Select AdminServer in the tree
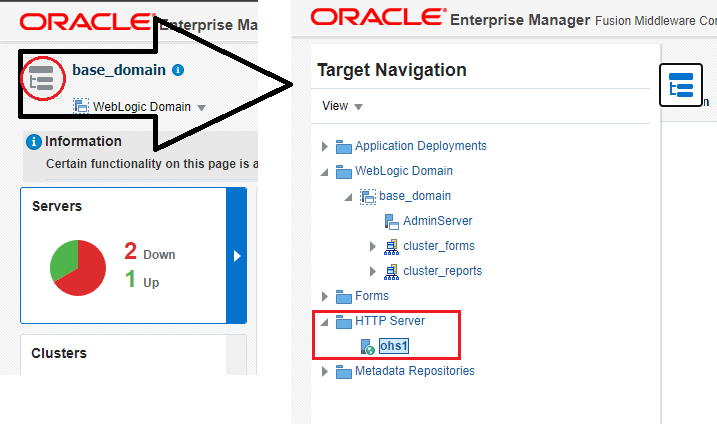The height and width of the screenshot is (433, 717). pos(438,221)
